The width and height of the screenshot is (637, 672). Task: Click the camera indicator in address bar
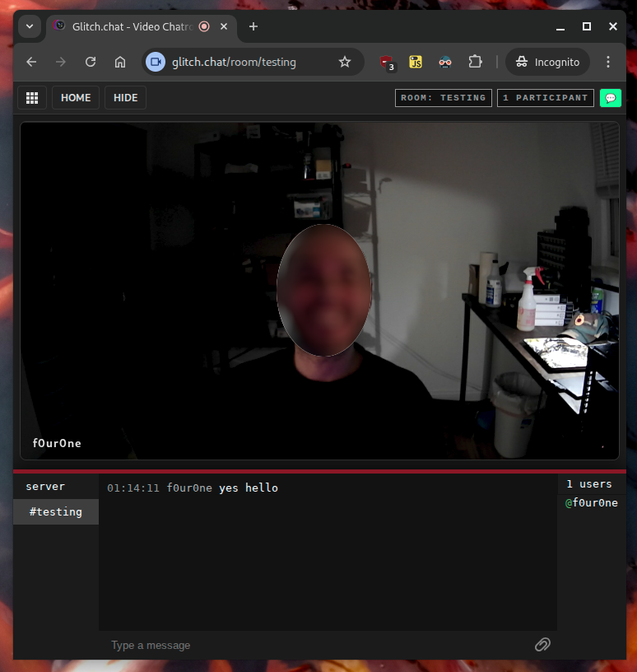(156, 62)
